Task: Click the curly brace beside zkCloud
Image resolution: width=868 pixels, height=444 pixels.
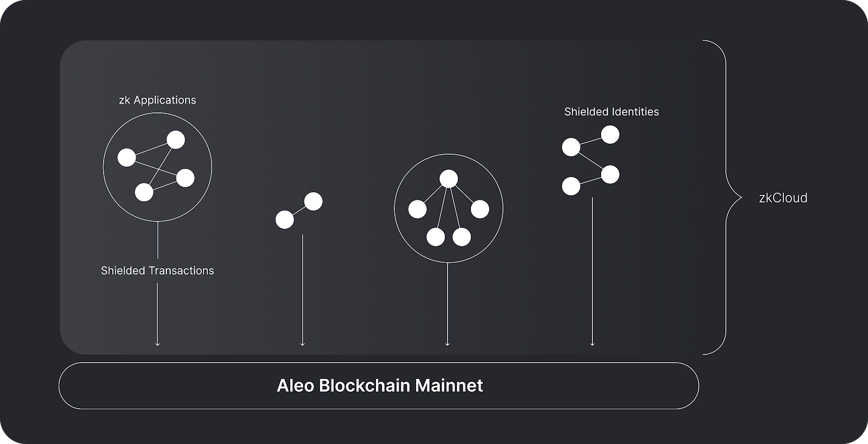Action: 727,198
